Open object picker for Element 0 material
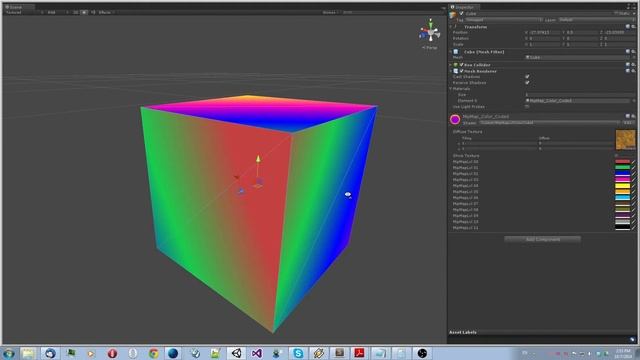This screenshot has width=640, height=360. (x=633, y=100)
